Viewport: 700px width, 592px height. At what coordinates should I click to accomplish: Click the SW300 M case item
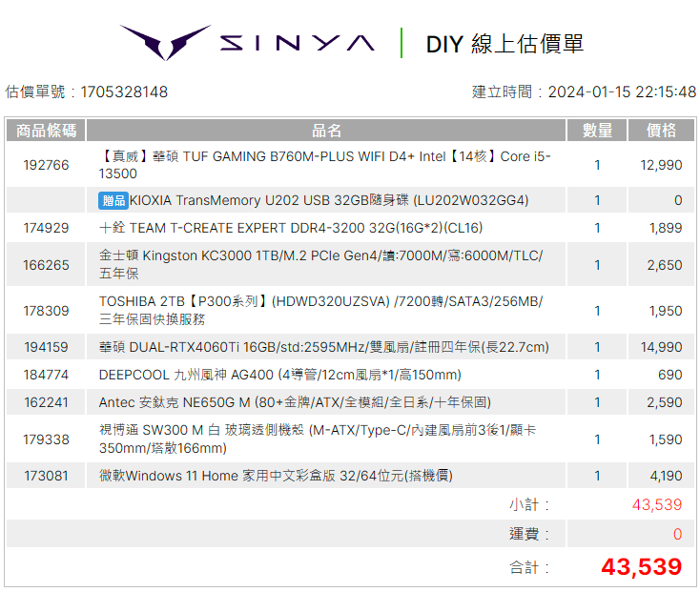coord(318,439)
